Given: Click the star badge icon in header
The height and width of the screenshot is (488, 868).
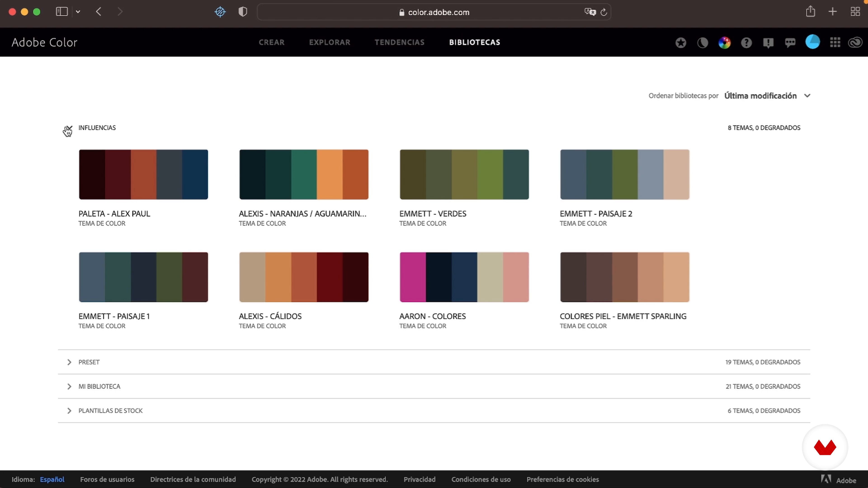Looking at the screenshot, I should [681, 43].
